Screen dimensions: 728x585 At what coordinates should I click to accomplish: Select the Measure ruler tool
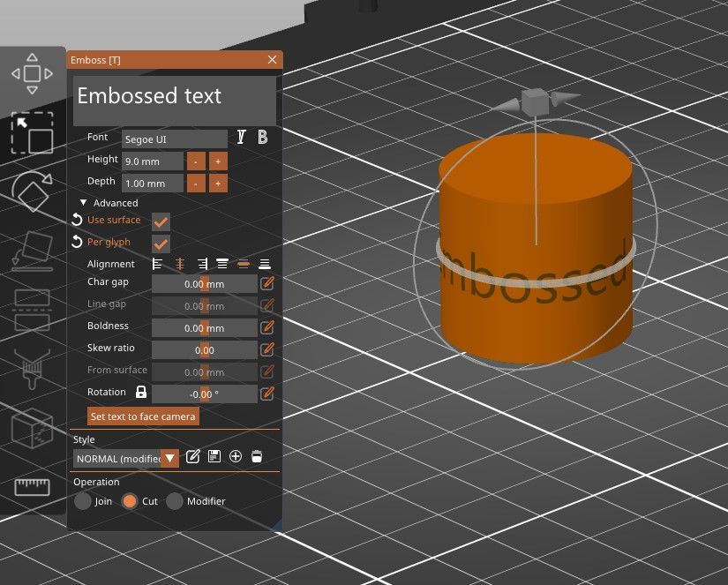[x=32, y=486]
